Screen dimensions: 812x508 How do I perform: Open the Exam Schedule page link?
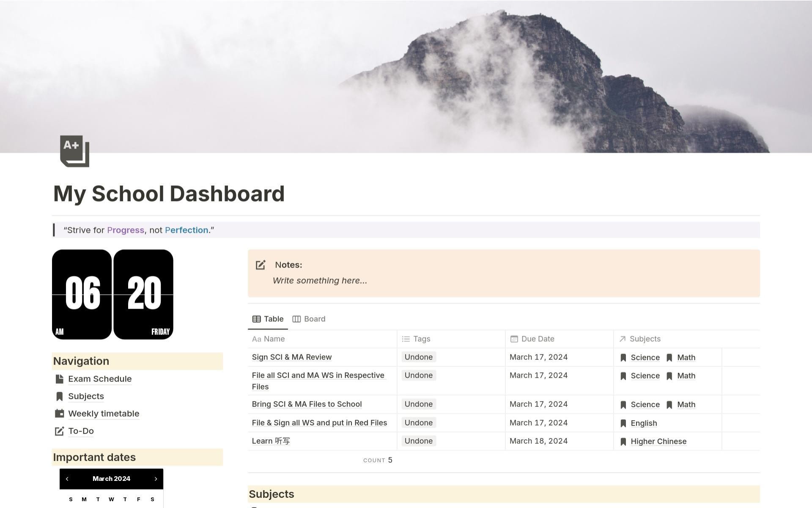coord(100,379)
